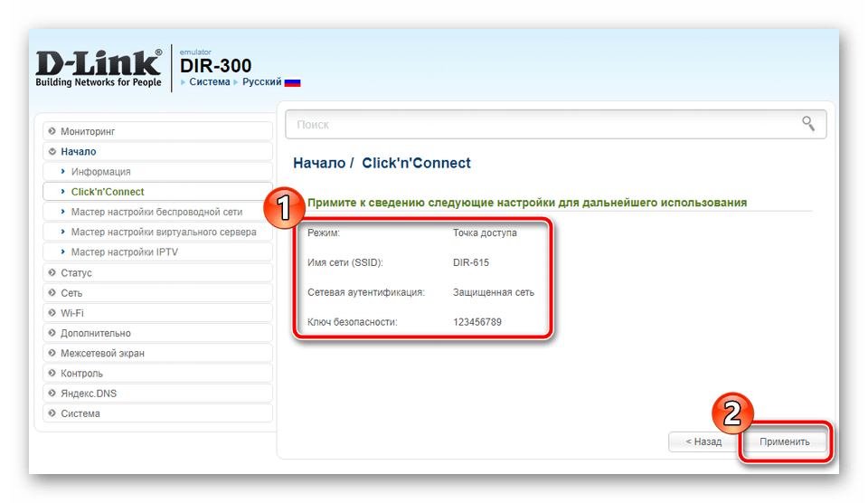868x503 pixels.
Task: Expand the Сеть section arrow
Action: pos(52,292)
